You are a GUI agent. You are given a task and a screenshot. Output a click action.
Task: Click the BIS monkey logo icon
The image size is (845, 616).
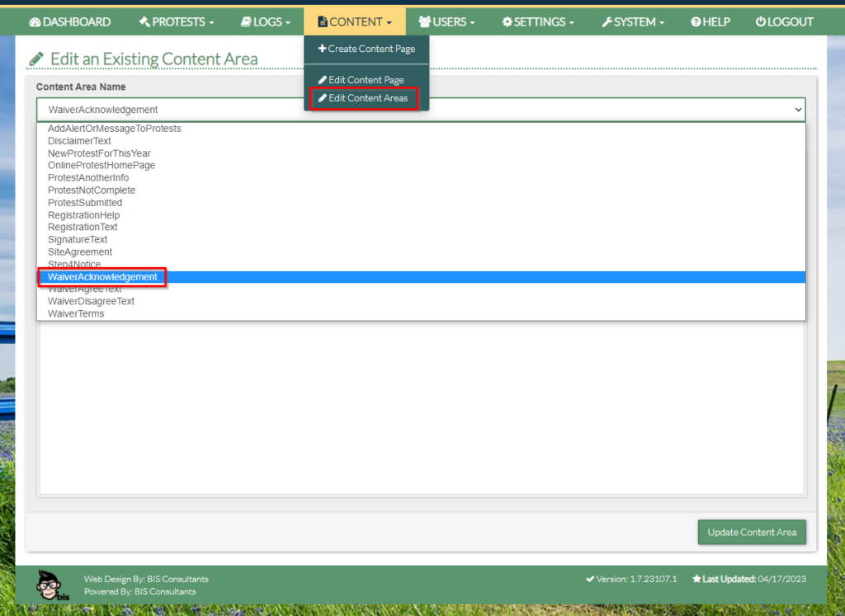click(x=53, y=585)
